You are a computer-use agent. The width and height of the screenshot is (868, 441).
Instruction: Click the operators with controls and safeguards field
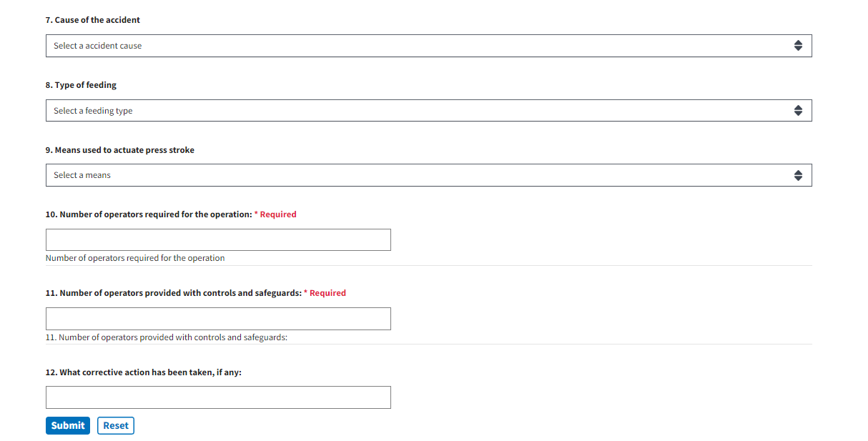tap(218, 319)
